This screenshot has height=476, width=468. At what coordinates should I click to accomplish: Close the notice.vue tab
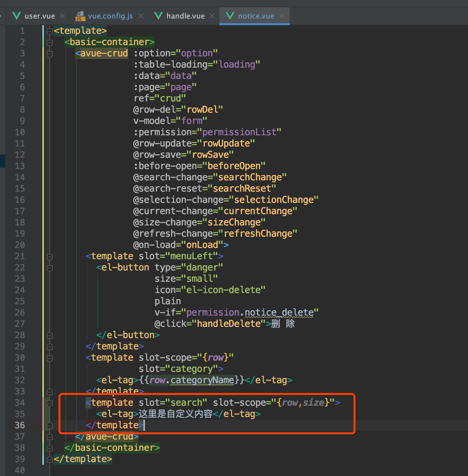click(x=282, y=16)
